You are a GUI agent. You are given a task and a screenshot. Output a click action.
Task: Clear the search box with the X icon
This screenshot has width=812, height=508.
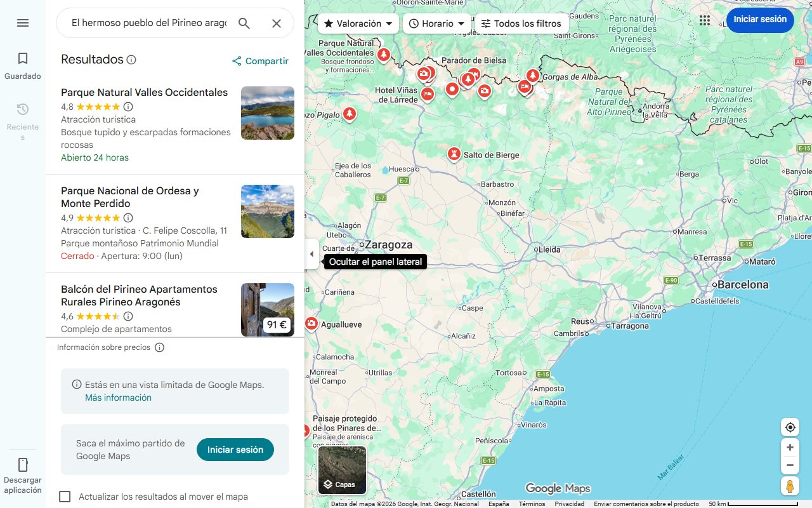277,22
